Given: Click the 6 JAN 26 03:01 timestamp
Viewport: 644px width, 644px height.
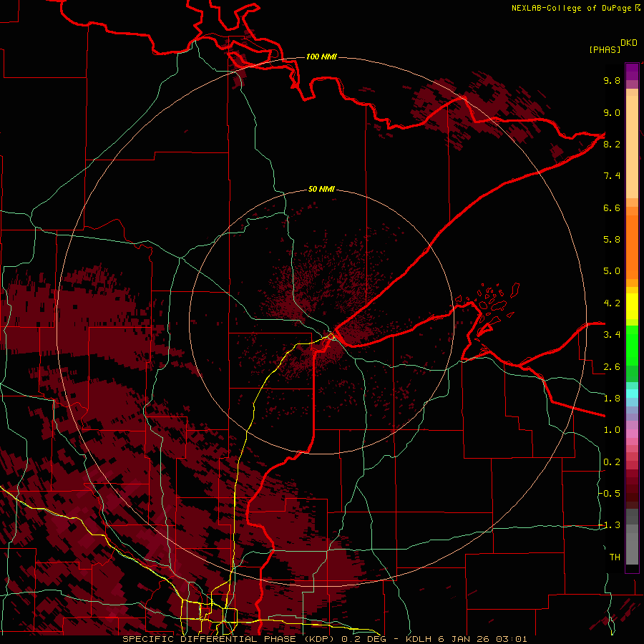Looking at the screenshot, I should click(x=482, y=639).
